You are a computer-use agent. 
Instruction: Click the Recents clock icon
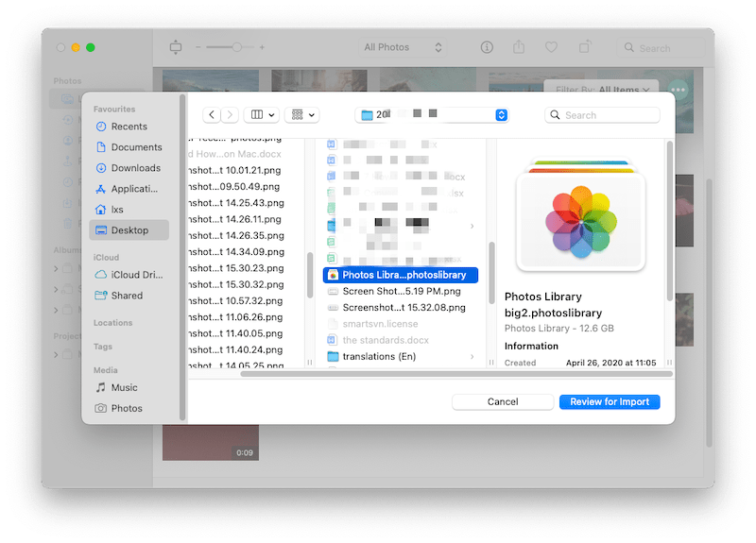[x=101, y=127]
